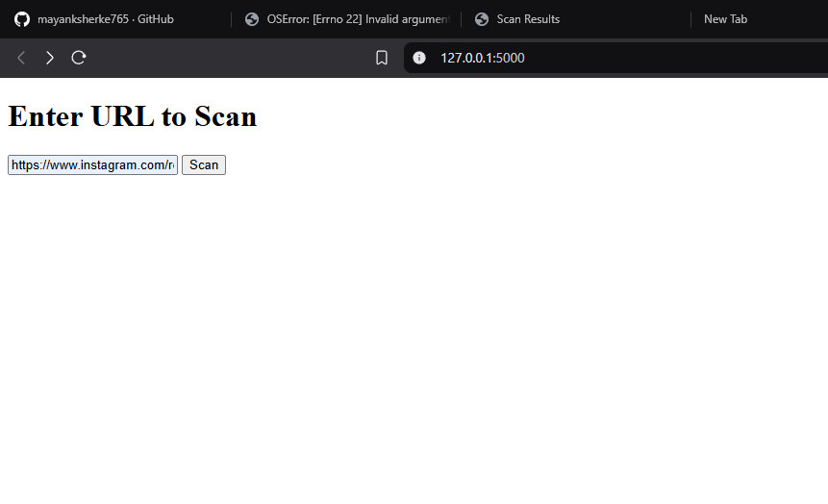Click the Scan button
828x504 pixels.
coord(204,164)
